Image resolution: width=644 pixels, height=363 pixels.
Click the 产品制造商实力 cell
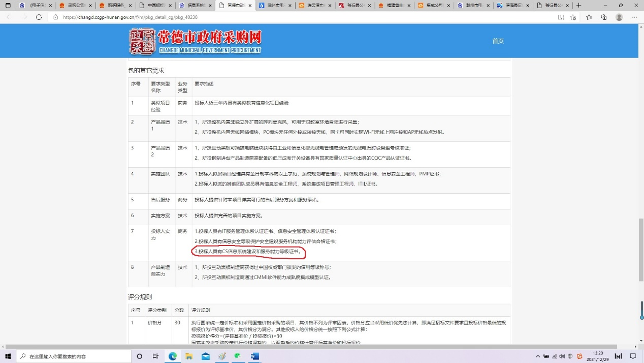coord(161,274)
